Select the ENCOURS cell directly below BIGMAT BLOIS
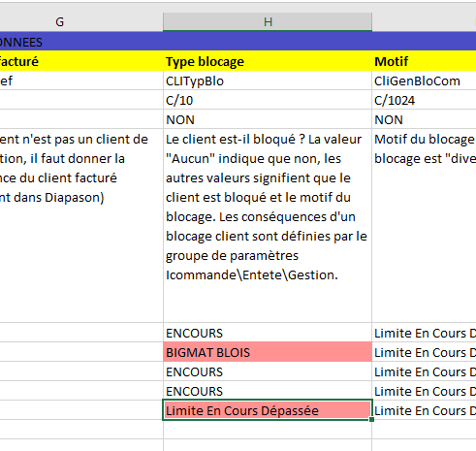Image resolution: width=476 pixels, height=451 pixels. [268, 371]
